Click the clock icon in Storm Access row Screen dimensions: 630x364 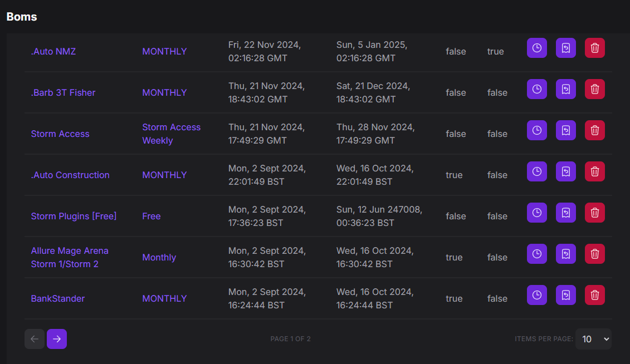point(537,130)
